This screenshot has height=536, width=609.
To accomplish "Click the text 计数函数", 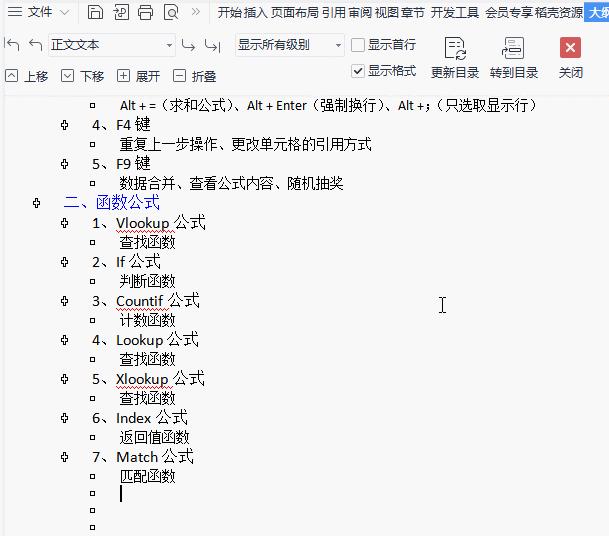I will click(x=147, y=320).
